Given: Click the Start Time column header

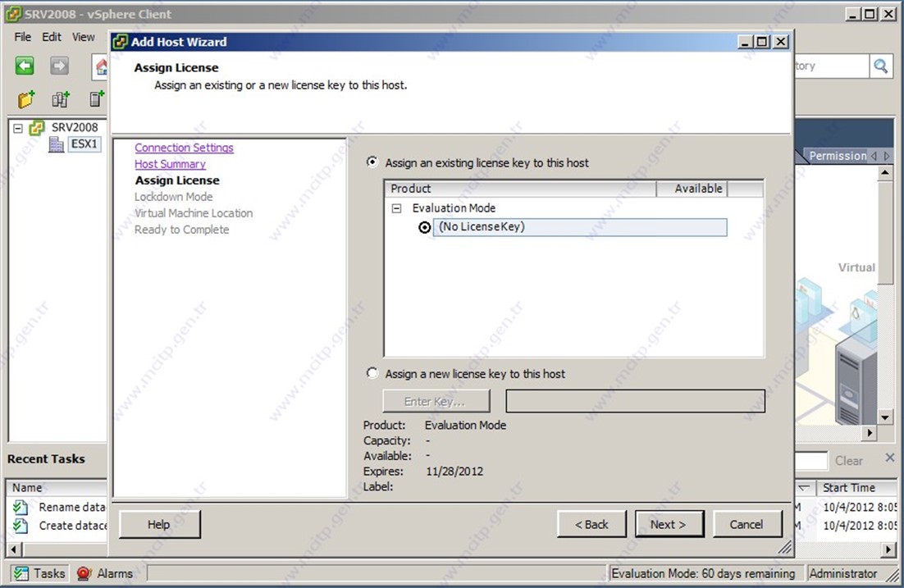Looking at the screenshot, I should tap(856, 488).
